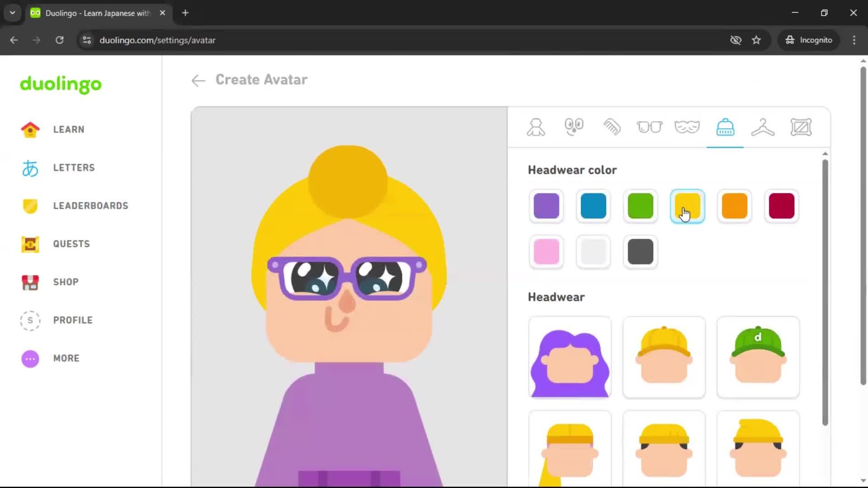Viewport: 868px width, 488px height.
Task: Pick the red headwear color swatch
Action: (x=781, y=206)
